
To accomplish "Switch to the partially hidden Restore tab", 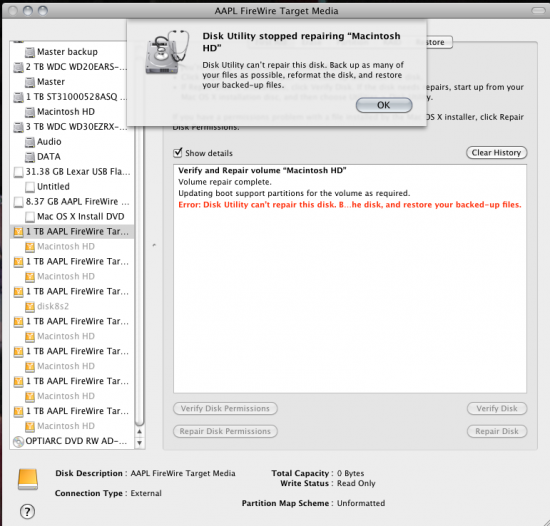I will click(x=438, y=42).
